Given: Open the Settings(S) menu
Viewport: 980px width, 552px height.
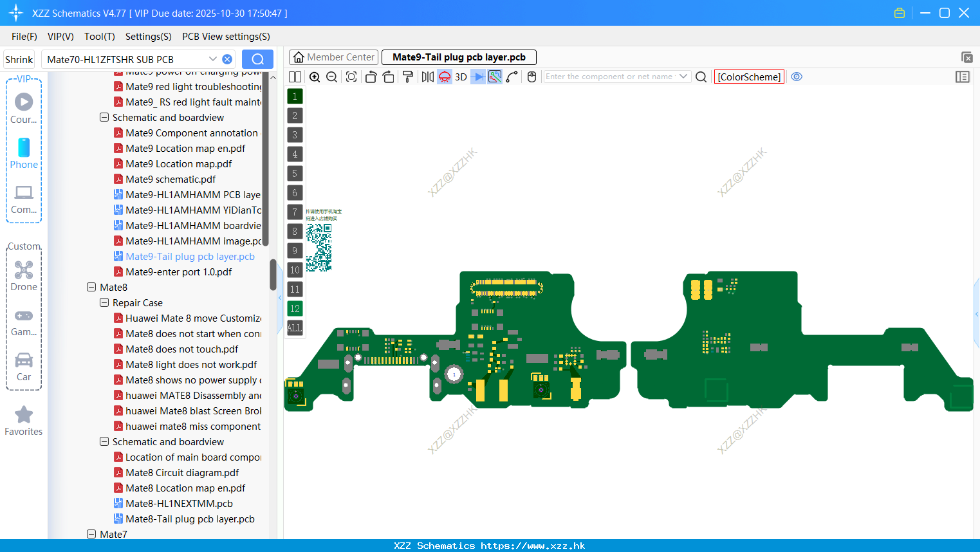Looking at the screenshot, I should pos(149,37).
